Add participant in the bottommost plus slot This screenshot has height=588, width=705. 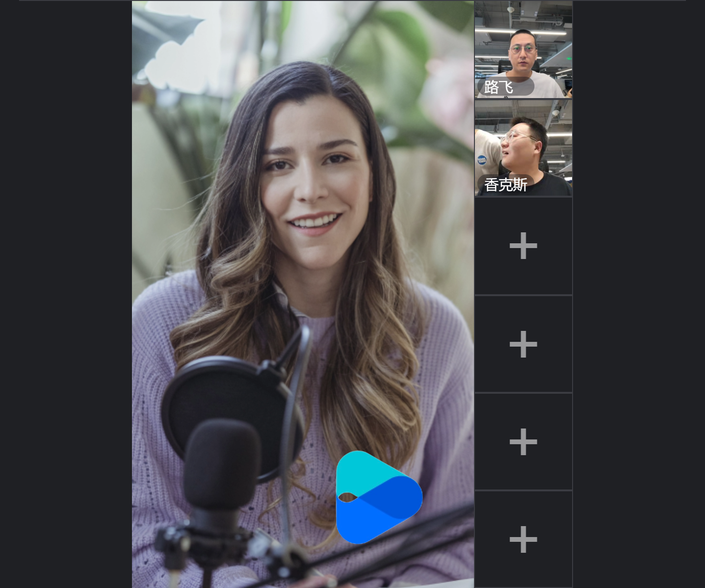pyautogui.click(x=524, y=539)
